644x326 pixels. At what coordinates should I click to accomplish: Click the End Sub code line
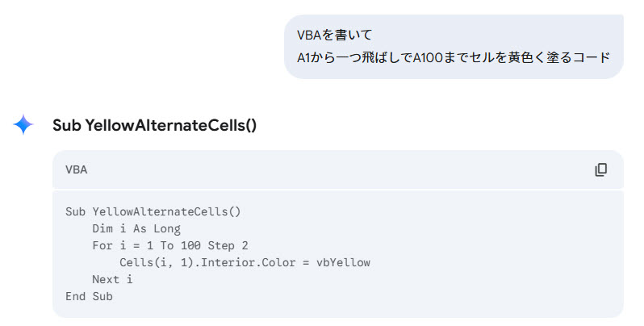(x=89, y=296)
